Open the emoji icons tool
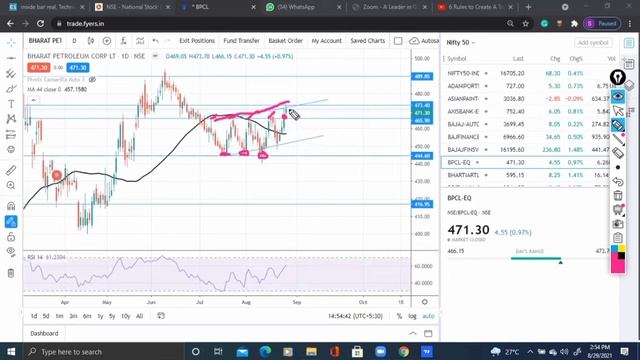The image size is (640, 360). [x=11, y=149]
